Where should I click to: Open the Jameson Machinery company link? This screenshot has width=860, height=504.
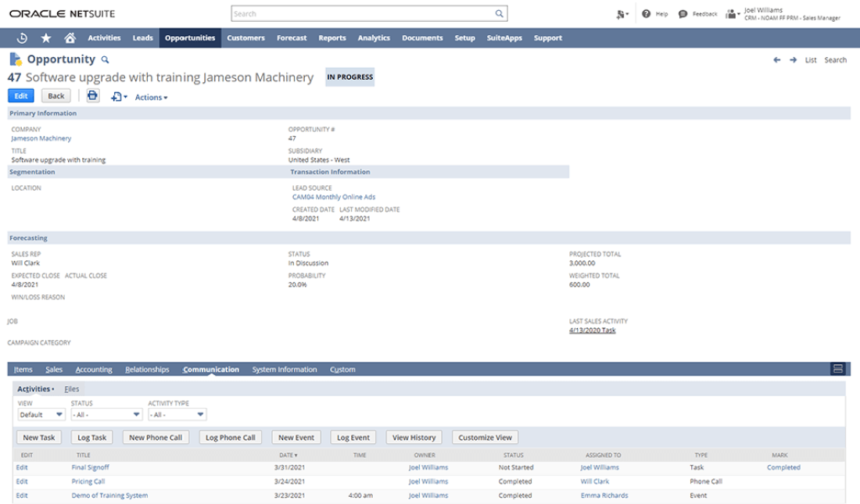[x=41, y=138]
